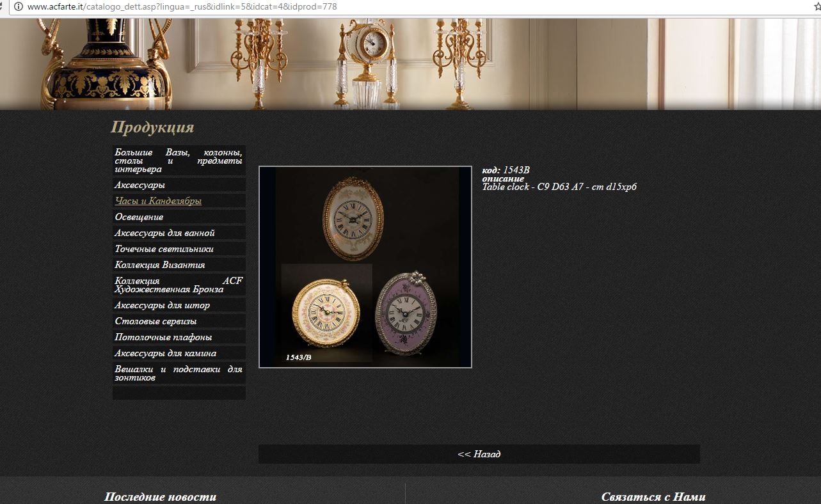Open Коллекция ACF Художественная Бронза

click(179, 285)
